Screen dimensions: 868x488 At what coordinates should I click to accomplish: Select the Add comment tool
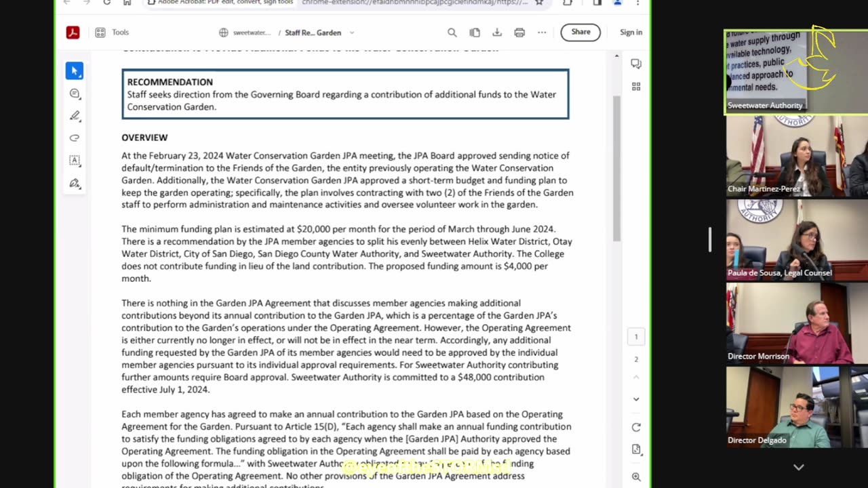pyautogui.click(x=75, y=94)
